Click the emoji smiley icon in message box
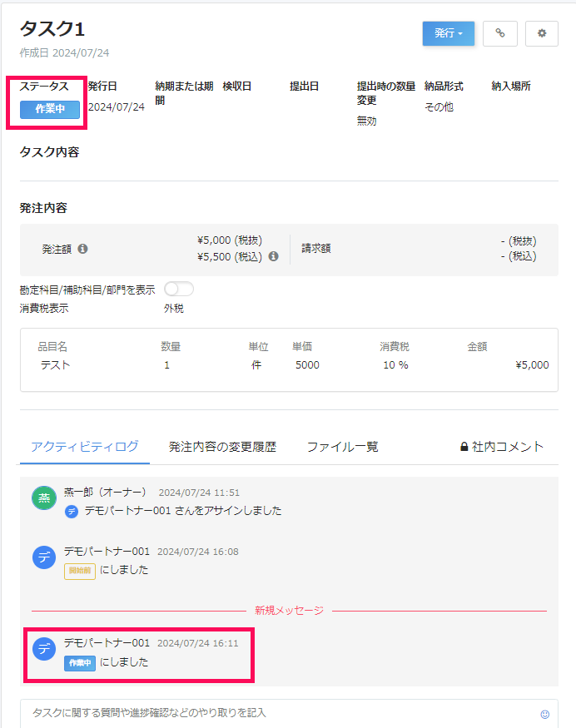 [545, 714]
